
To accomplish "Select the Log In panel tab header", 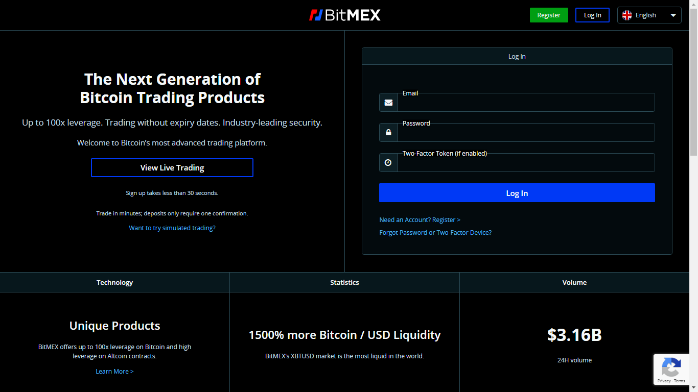I will pos(517,57).
